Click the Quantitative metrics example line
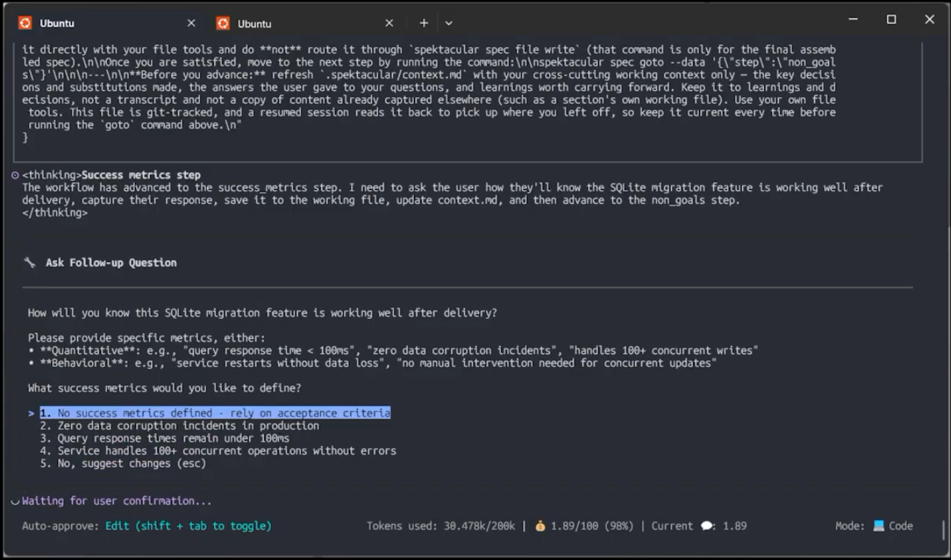Screen dimensions: 951x560 pyautogui.click(x=393, y=350)
